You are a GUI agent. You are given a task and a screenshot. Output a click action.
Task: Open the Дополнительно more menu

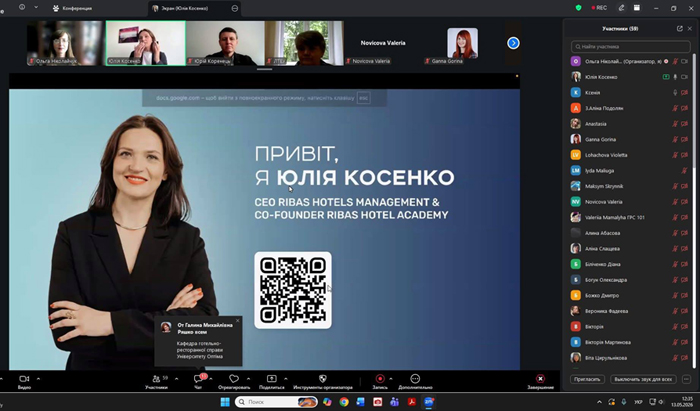[x=415, y=382]
